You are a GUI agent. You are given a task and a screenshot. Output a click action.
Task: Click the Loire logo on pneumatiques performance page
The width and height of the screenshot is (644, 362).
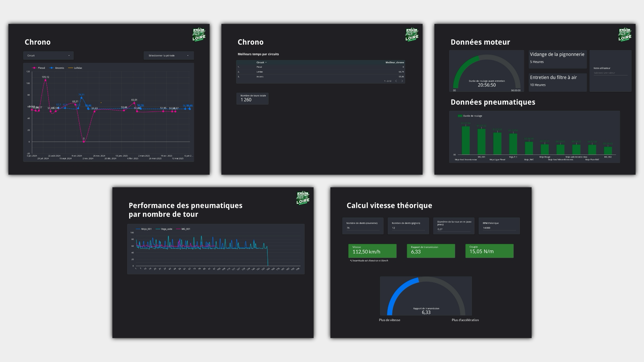click(303, 198)
